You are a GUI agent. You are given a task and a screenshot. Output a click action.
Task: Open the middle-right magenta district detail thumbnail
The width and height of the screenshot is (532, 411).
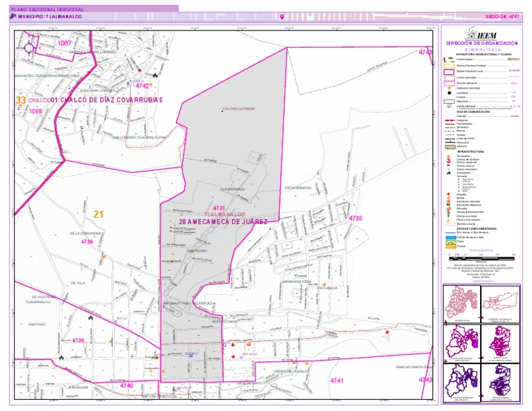(x=500, y=343)
